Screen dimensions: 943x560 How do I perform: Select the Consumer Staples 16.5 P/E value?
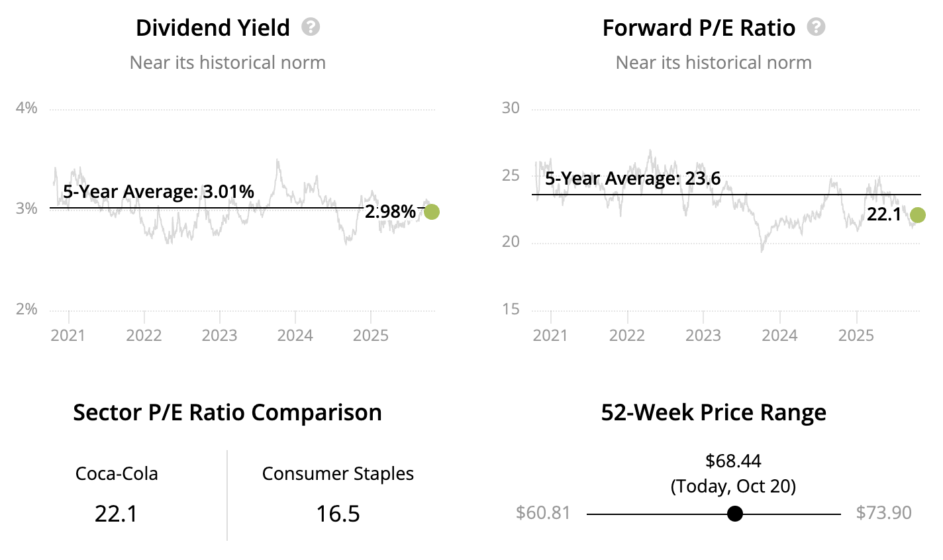point(338,514)
